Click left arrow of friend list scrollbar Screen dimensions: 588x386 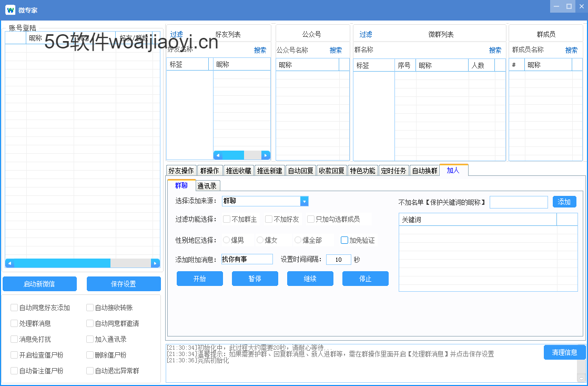point(218,155)
